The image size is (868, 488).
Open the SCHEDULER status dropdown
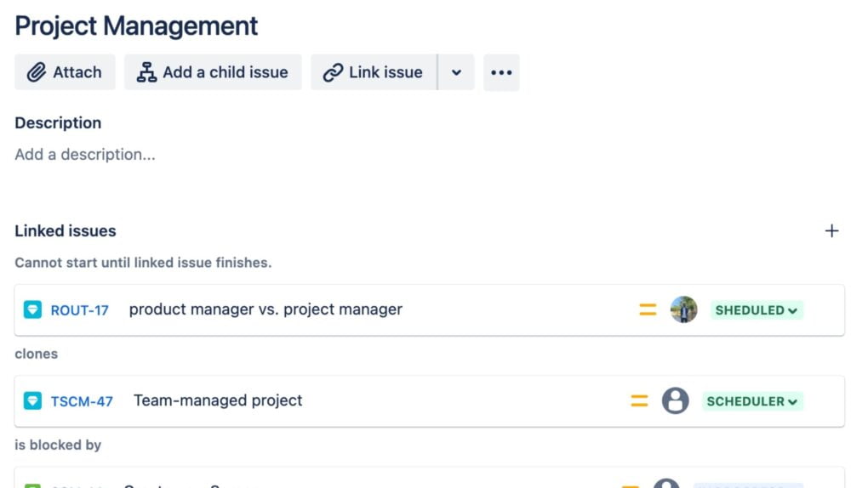752,401
